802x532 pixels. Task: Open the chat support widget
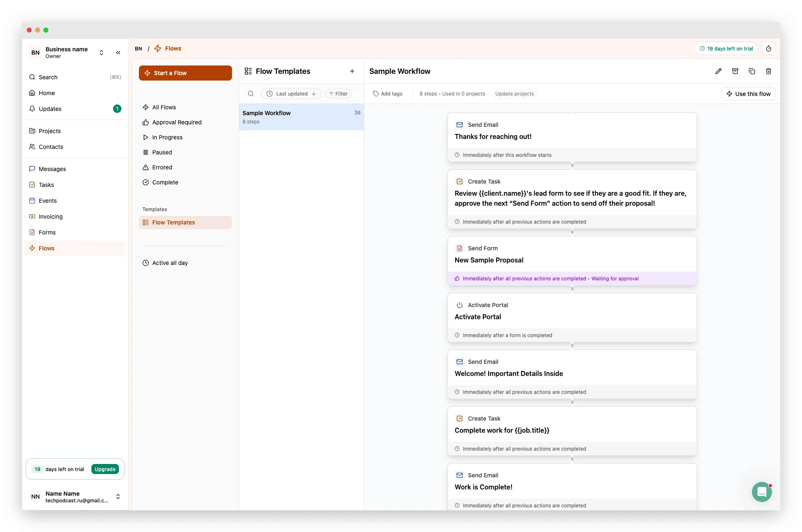(762, 492)
